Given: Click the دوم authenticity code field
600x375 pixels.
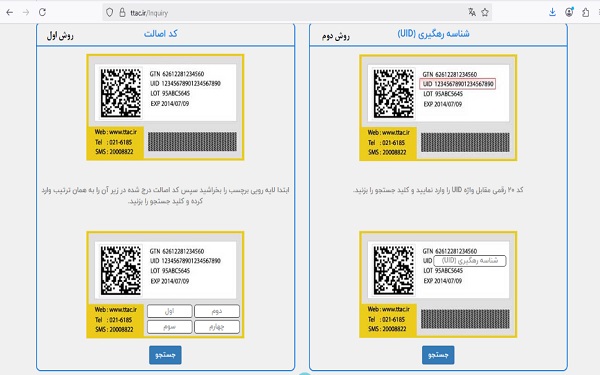Looking at the screenshot, I should pos(217,311).
